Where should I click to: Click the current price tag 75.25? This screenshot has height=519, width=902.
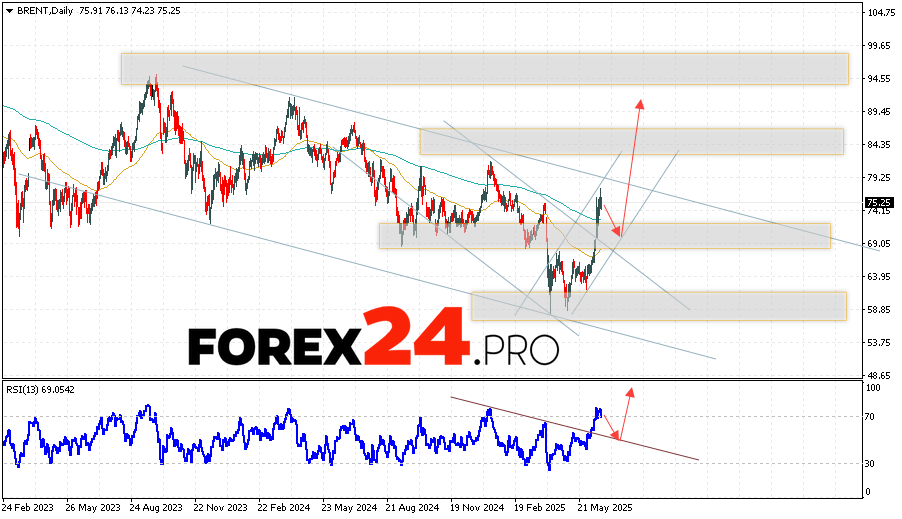pyautogui.click(x=878, y=202)
